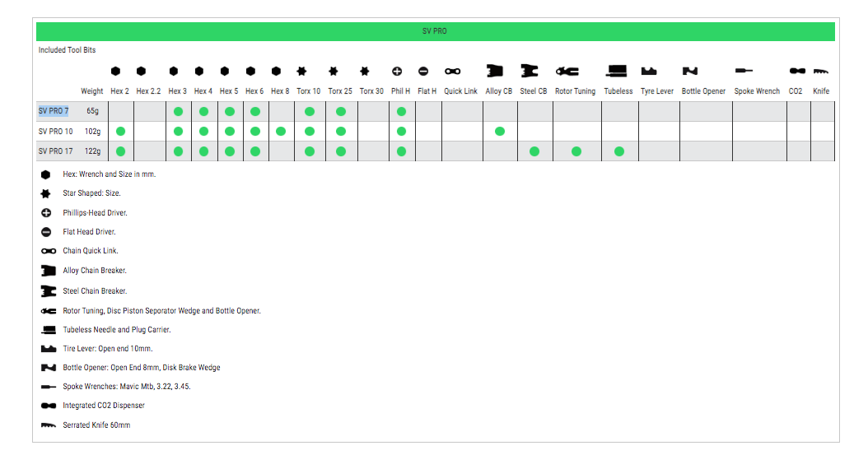Image resolution: width=868 pixels, height=455 pixels.
Task: Click the SV PRO 10 row label
Action: tap(56, 132)
